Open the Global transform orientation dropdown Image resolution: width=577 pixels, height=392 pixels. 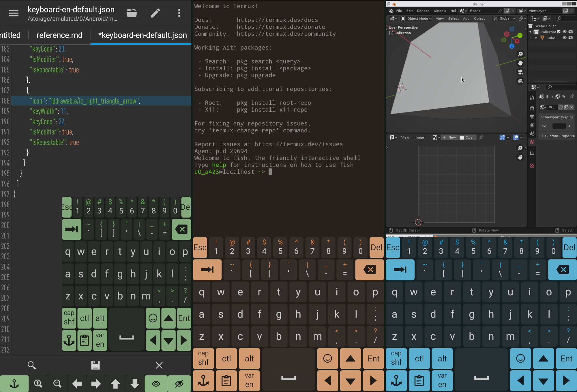point(504,18)
